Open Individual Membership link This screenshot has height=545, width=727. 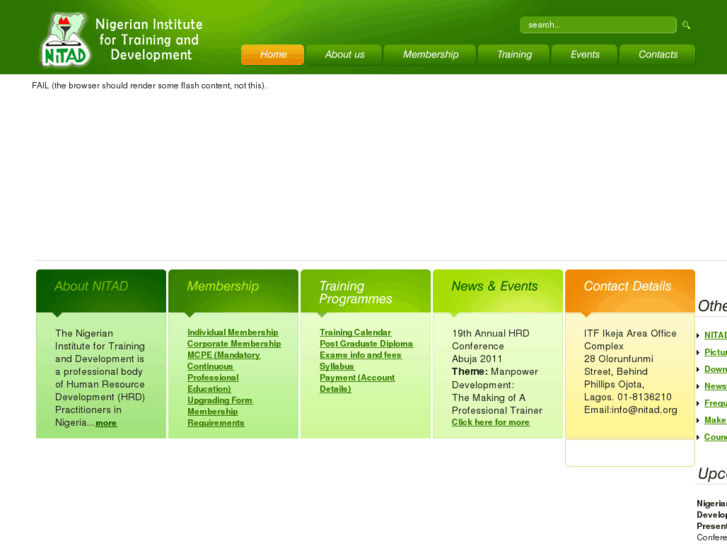233,332
